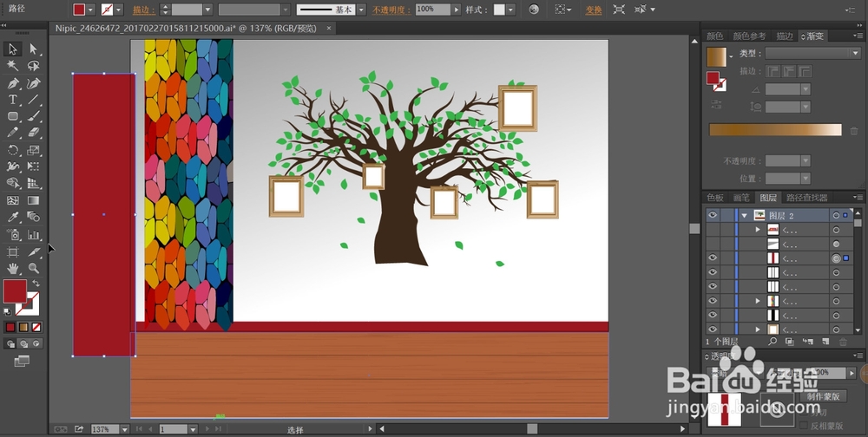Select the Blend tool
This screenshot has width=868, height=437.
point(33,217)
